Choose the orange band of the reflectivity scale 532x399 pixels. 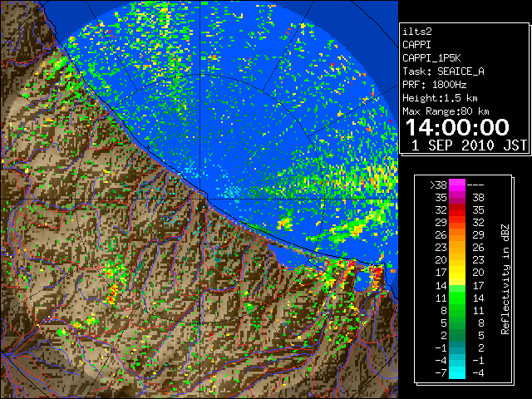457,235
